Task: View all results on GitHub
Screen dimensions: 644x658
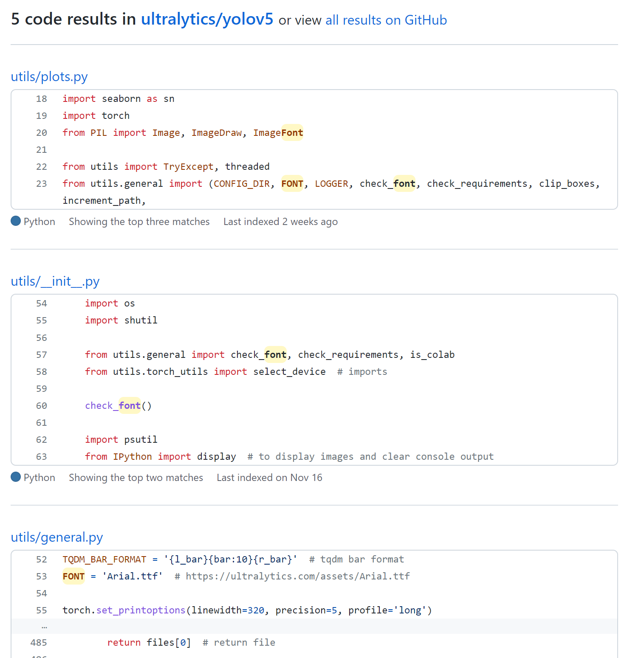Action: pos(386,20)
